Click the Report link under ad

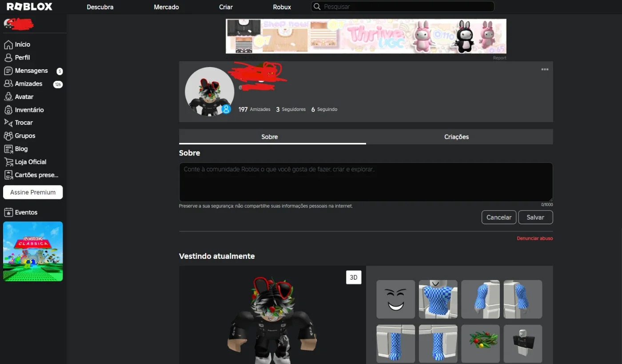(x=499, y=58)
